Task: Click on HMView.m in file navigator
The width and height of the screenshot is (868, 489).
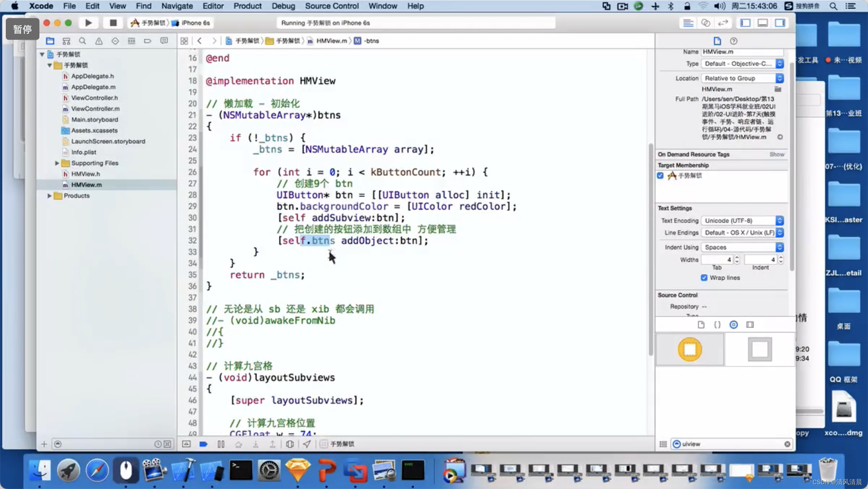Action: coord(86,184)
